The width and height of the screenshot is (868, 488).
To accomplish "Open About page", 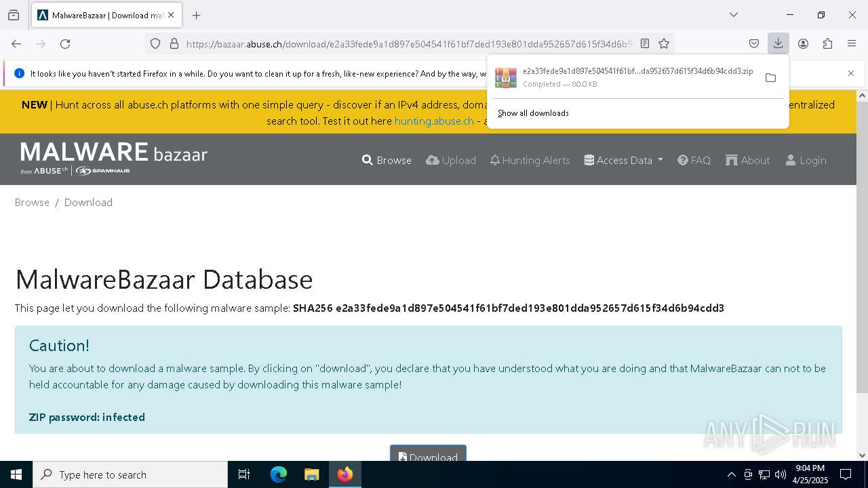I will tap(748, 160).
